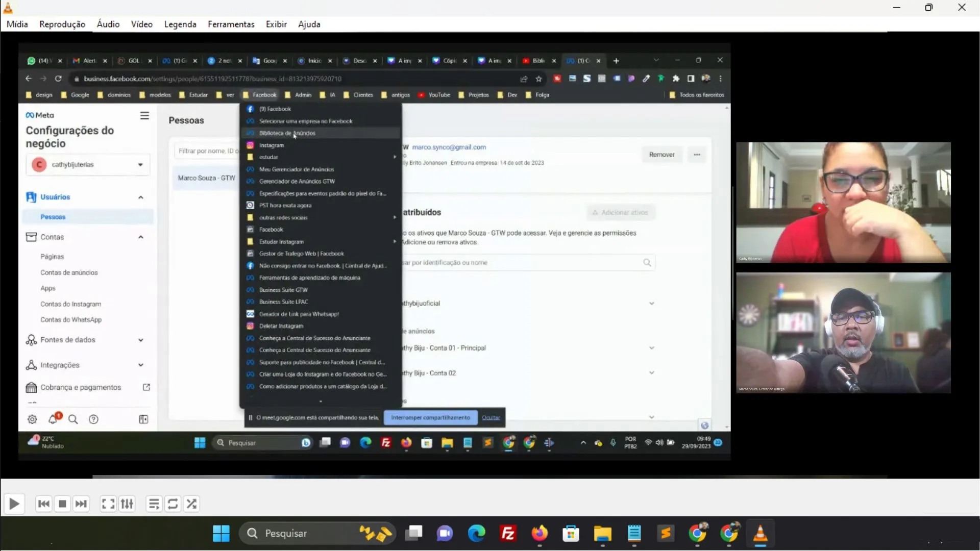Click the settings gear icon bottom-left
Viewport: 980px width, 551px height.
(x=32, y=418)
